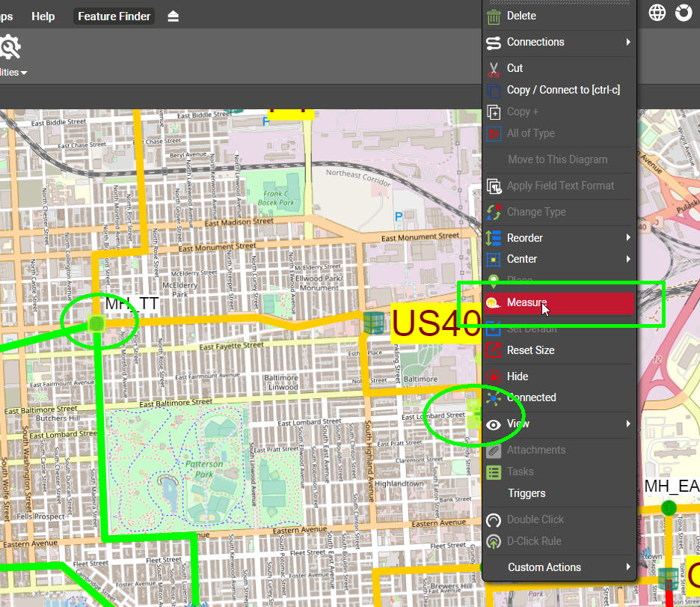Click the eject icon next to Feature Finder
The image size is (700, 607).
pos(174,16)
